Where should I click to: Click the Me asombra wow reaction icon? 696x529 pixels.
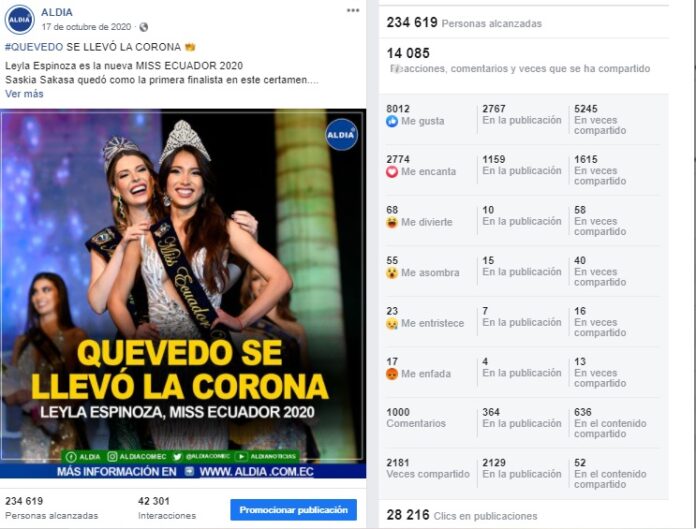392,273
